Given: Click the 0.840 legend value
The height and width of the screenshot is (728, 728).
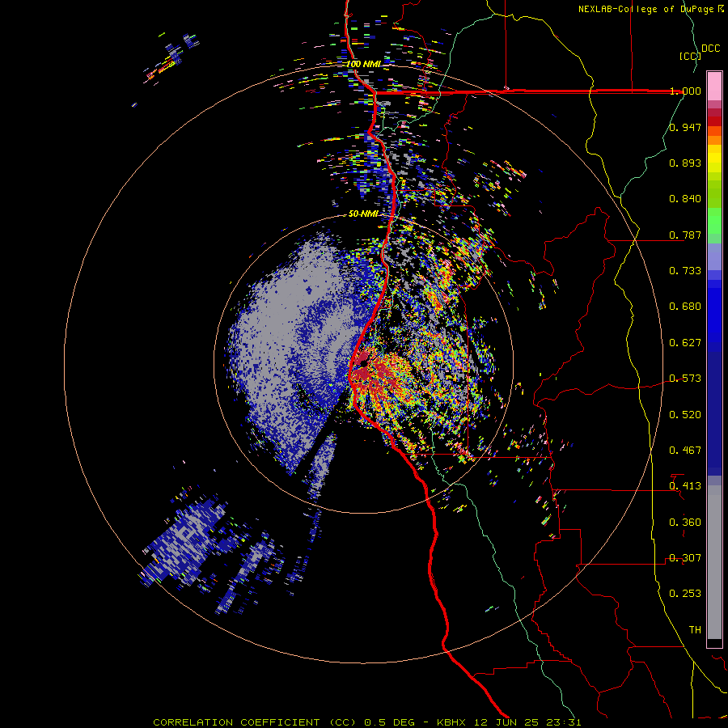Looking at the screenshot, I should click(685, 199).
